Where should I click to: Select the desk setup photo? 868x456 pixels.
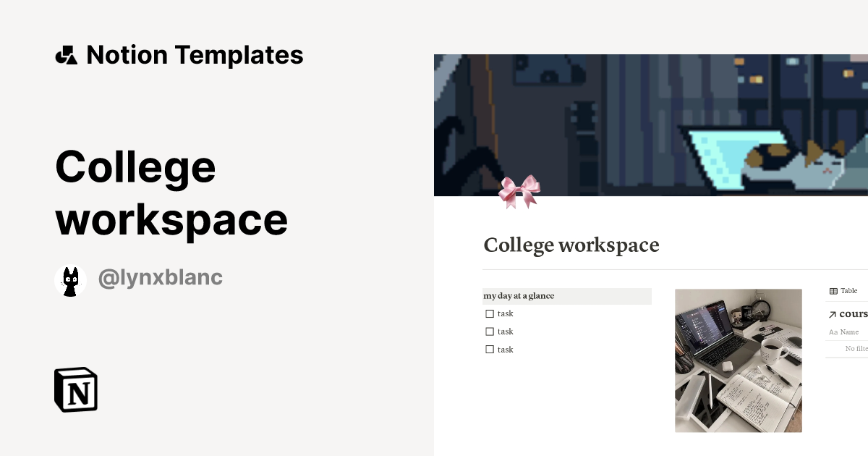[x=739, y=360]
